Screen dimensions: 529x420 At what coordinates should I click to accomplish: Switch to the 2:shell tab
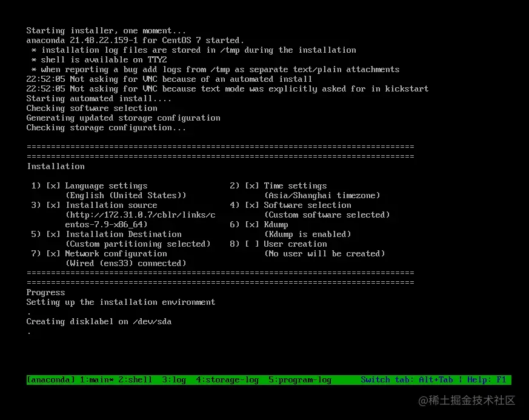(x=135, y=379)
